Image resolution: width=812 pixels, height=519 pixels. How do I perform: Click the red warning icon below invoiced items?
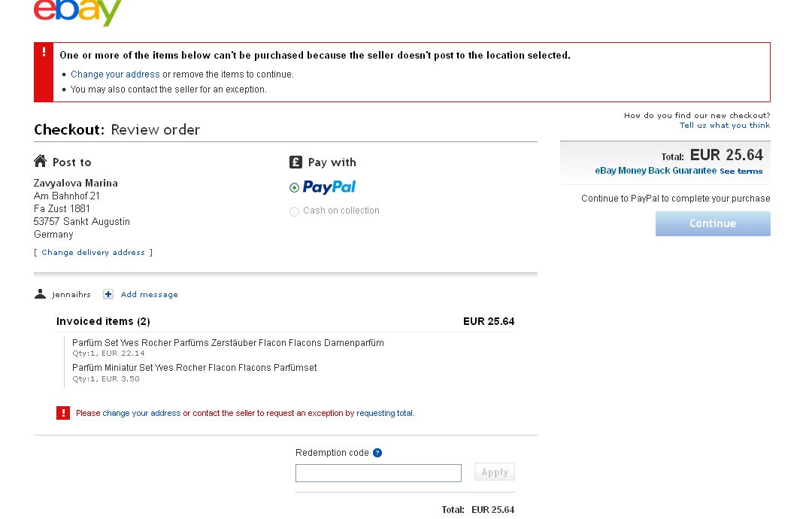click(63, 413)
